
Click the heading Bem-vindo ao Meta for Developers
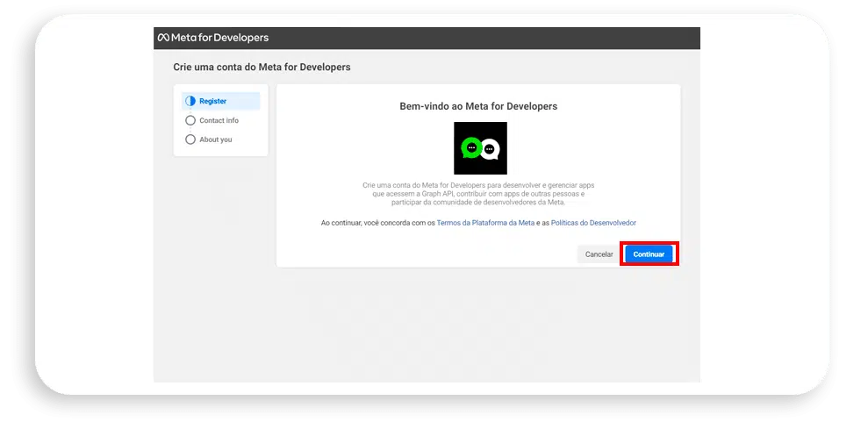tap(478, 106)
